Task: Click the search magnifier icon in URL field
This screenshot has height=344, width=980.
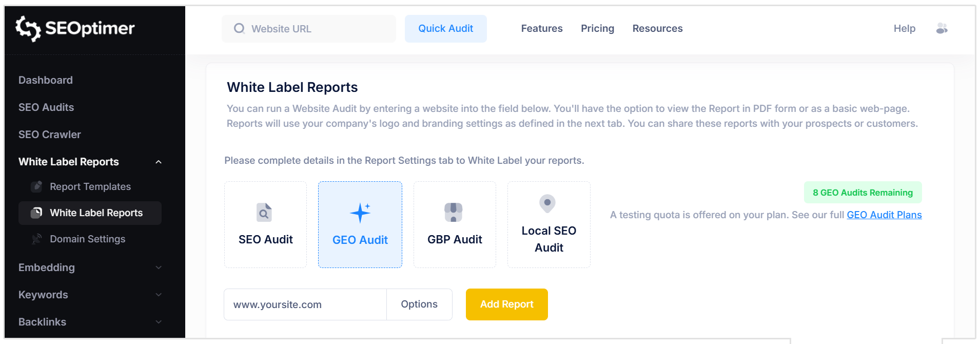Action: 239,28
